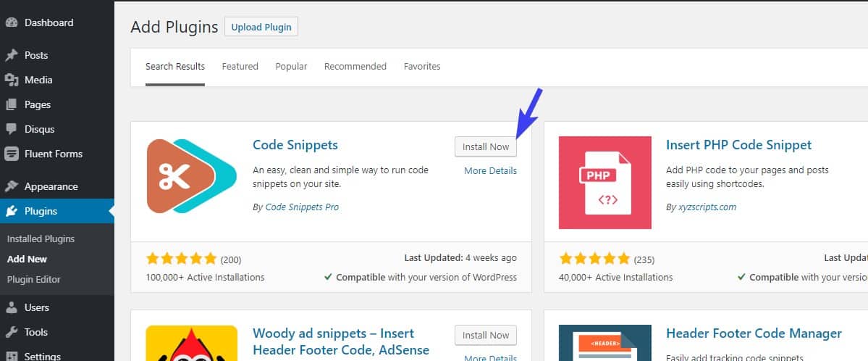Click the Appearance paintbrush icon

pyautogui.click(x=11, y=186)
